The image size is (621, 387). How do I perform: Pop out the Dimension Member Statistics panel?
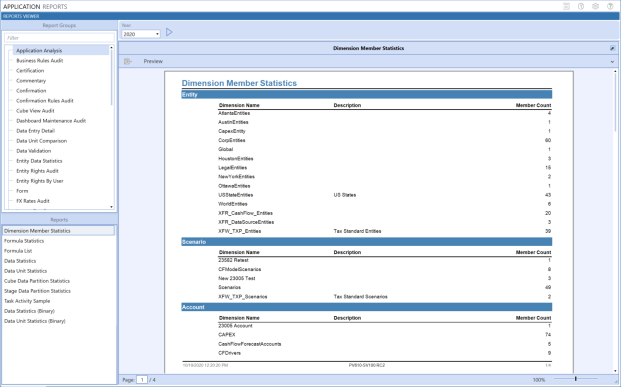click(x=612, y=48)
